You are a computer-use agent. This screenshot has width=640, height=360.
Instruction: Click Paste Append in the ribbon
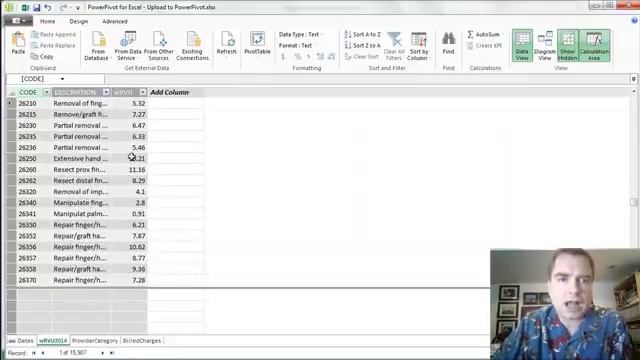click(x=53, y=35)
